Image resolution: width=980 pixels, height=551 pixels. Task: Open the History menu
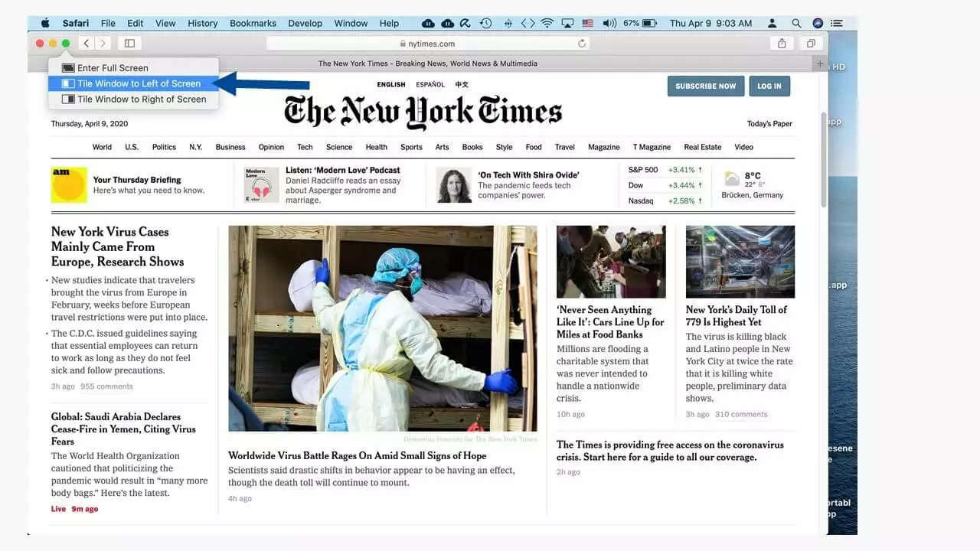click(202, 23)
